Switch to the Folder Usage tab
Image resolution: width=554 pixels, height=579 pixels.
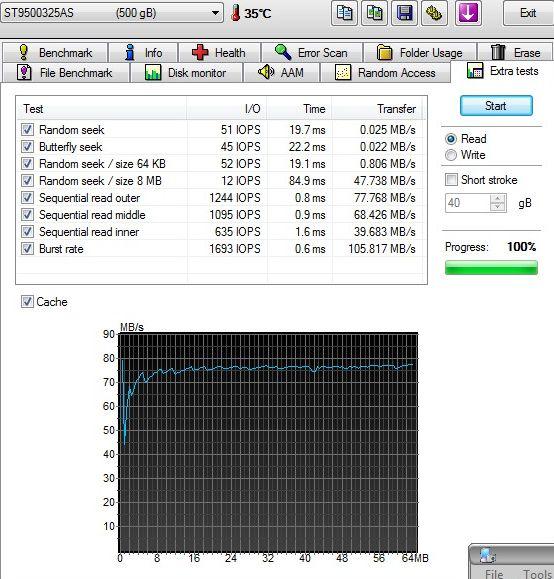(x=420, y=53)
